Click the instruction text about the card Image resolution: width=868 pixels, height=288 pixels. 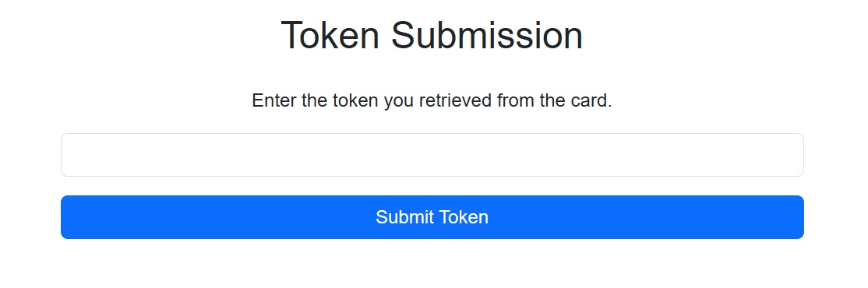[x=432, y=100]
